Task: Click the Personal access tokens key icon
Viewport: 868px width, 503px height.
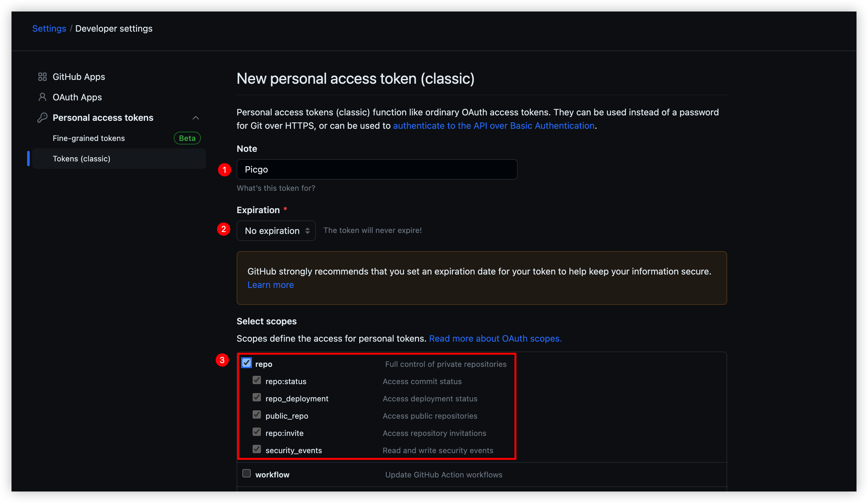Action: point(42,118)
